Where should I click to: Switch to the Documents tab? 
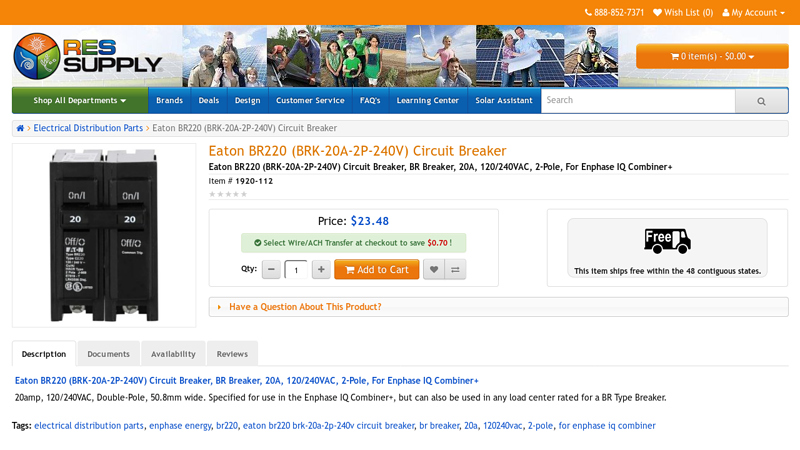click(x=108, y=354)
